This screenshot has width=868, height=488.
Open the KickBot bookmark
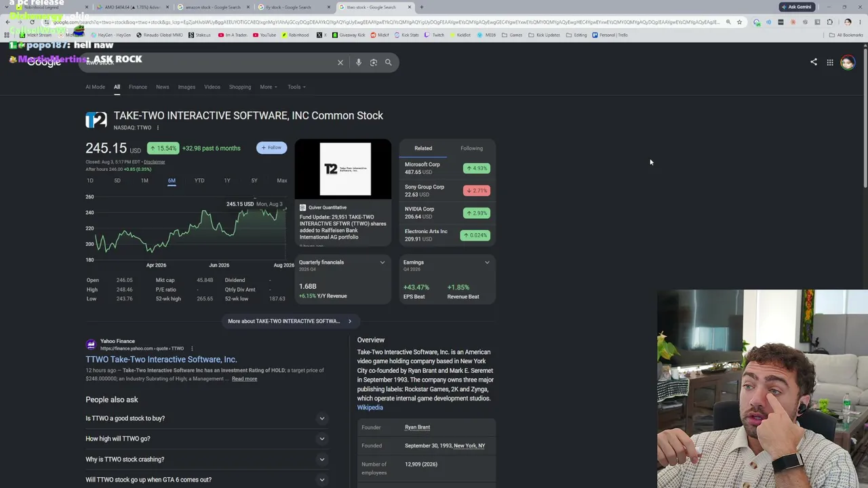click(x=460, y=35)
